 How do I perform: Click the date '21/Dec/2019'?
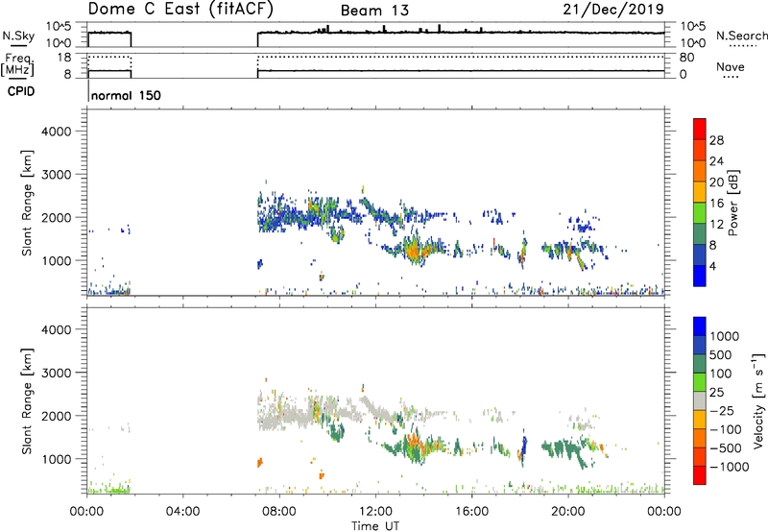pyautogui.click(x=613, y=9)
